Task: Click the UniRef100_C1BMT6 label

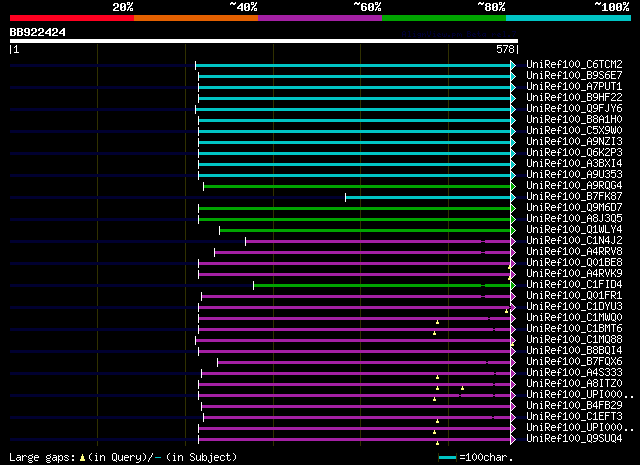Action: tap(574, 329)
